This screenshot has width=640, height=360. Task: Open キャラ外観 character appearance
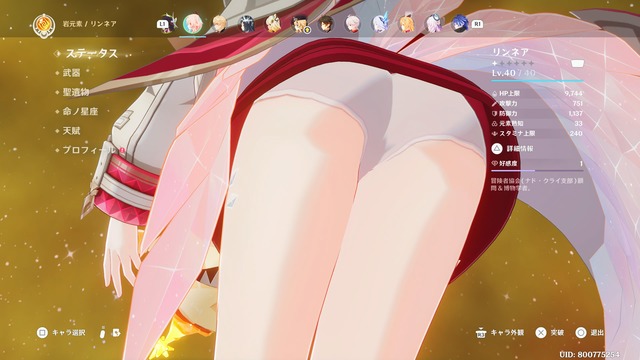500,333
